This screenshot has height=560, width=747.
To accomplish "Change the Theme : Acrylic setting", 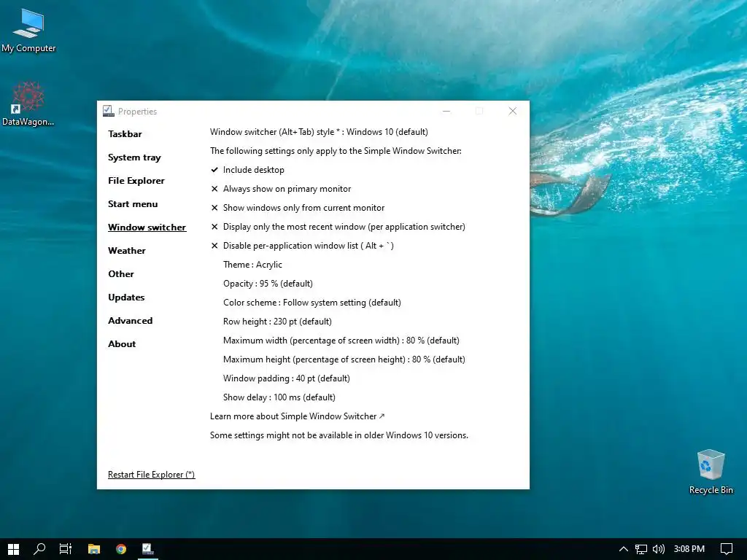I will point(252,265).
